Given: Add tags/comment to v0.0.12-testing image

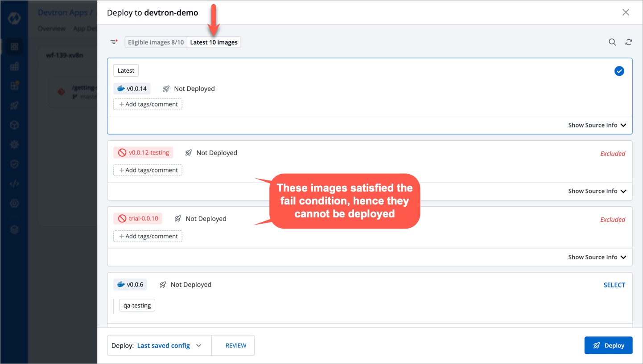Looking at the screenshot, I should click(148, 170).
